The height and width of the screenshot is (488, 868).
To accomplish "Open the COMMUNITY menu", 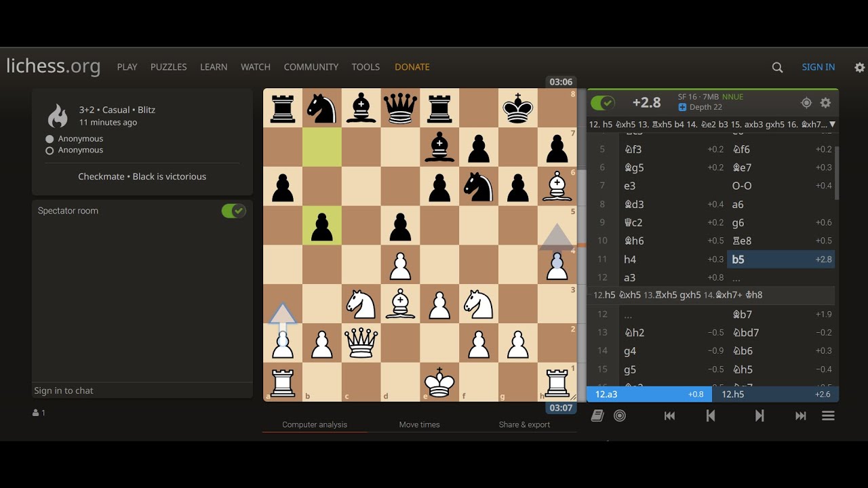I will pos(311,67).
